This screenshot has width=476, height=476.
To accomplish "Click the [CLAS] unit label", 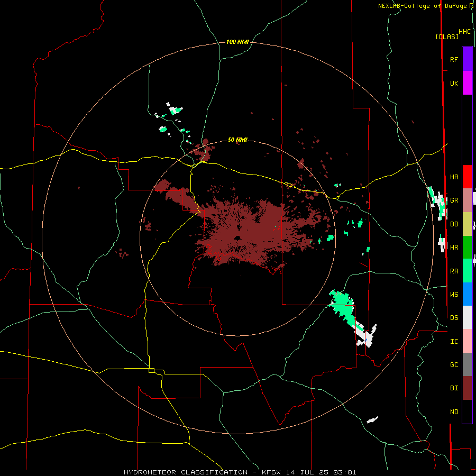I will click(x=447, y=36).
